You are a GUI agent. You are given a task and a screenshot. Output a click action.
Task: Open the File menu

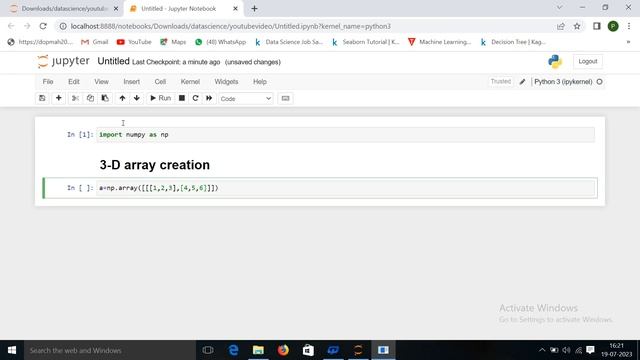pyautogui.click(x=48, y=82)
